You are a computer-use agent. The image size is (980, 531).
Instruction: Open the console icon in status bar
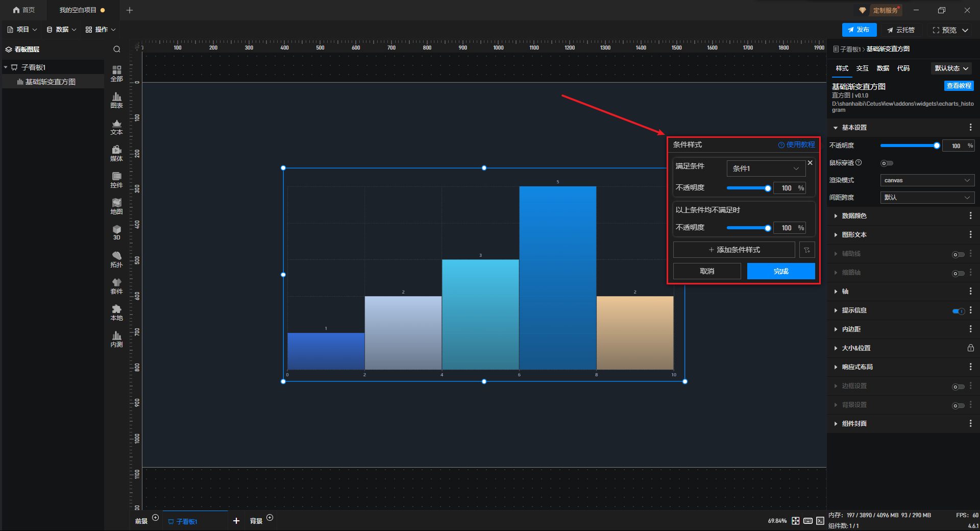tap(820, 521)
